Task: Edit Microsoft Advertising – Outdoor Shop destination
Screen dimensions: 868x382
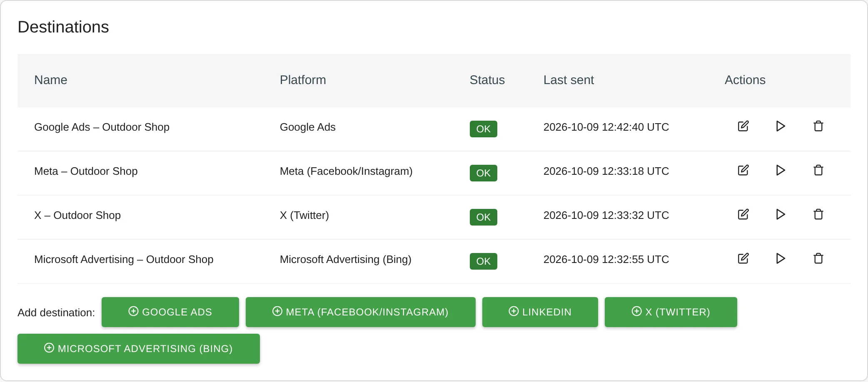Action: [x=743, y=258]
